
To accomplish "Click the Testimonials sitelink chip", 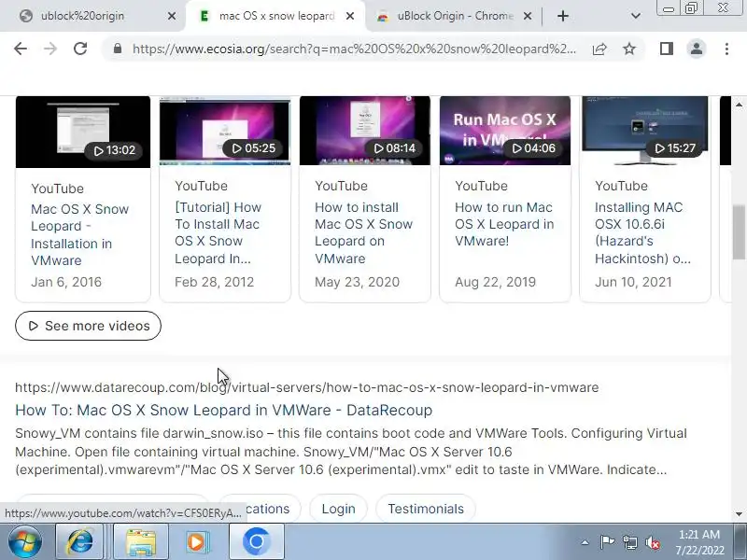I will tap(426, 509).
